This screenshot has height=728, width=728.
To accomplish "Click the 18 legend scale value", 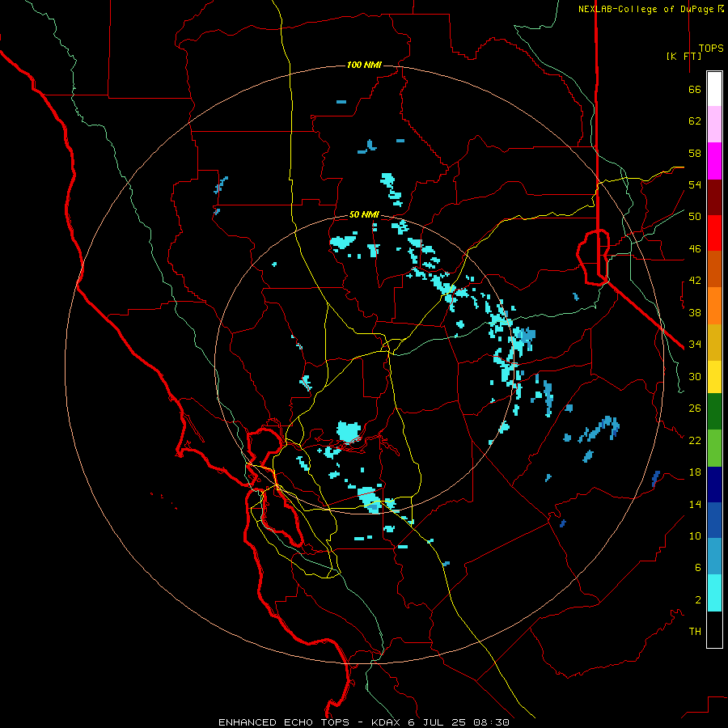I will click(x=695, y=472).
